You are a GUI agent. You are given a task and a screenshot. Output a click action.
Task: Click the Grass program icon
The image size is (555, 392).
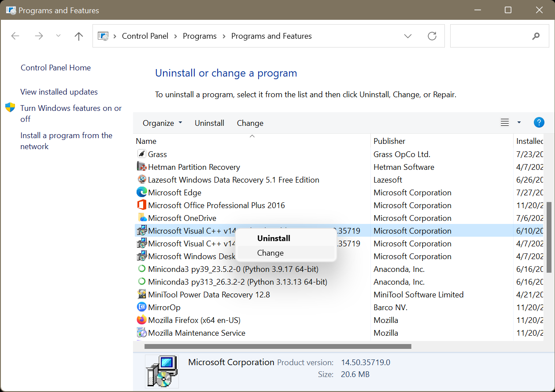pos(142,154)
